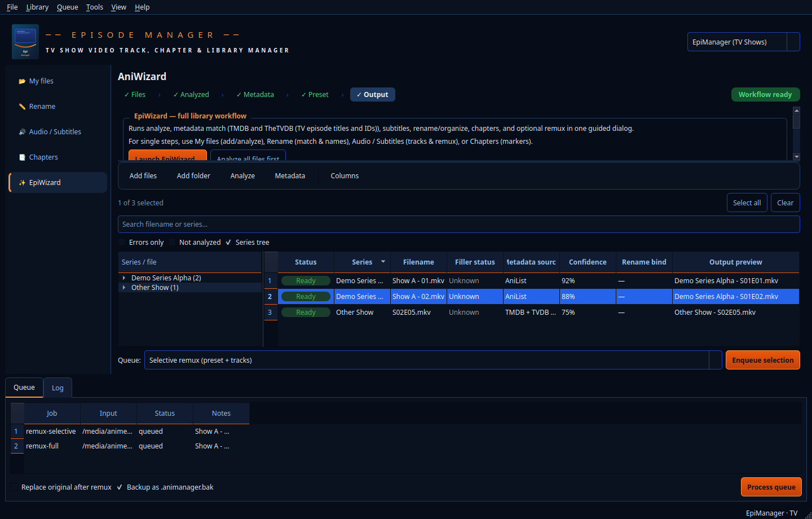Screen dimensions: 812x519
Task: Click the Select all button
Action: pyautogui.click(x=747, y=203)
